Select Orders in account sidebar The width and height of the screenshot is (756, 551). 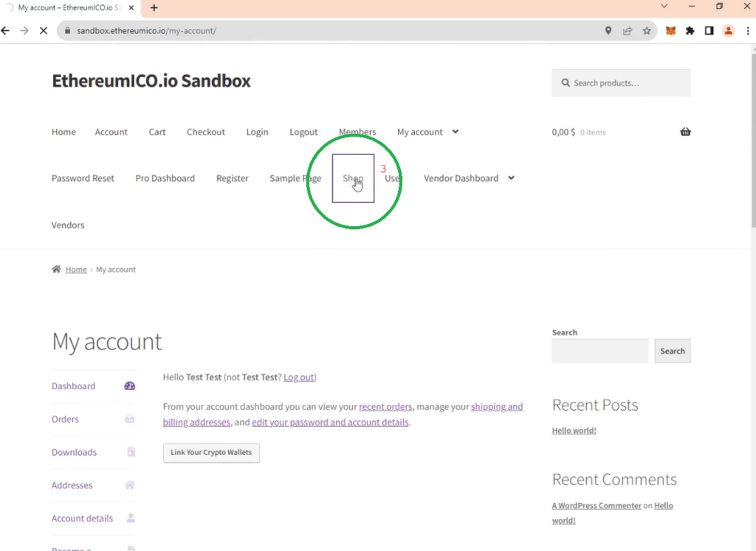click(x=65, y=420)
